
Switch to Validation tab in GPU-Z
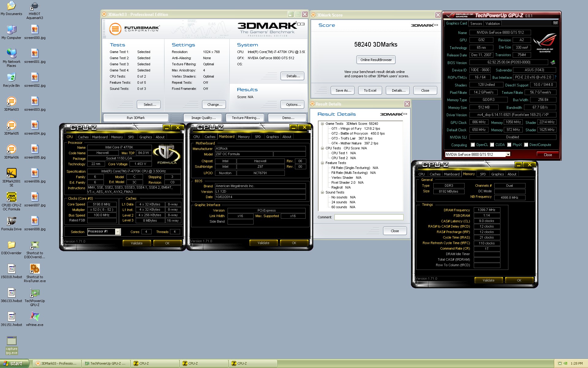(493, 24)
